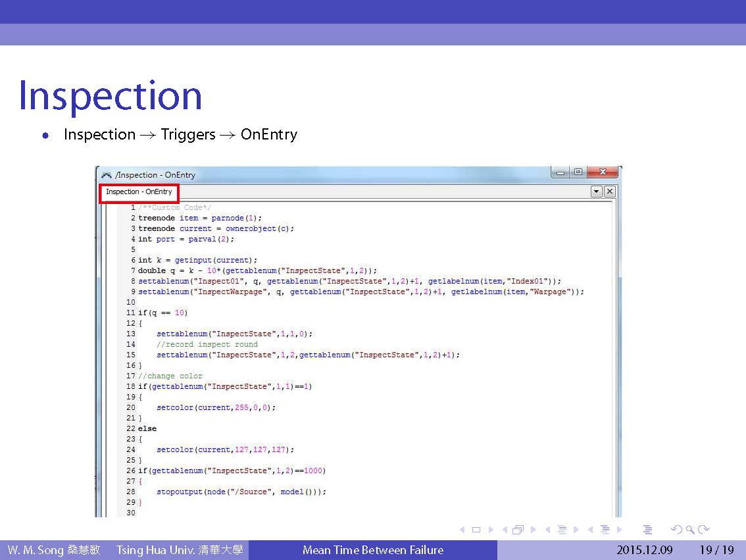This screenshot has width=746, height=560.
Task: Click the frame (stacked pages) navigation icon
Action: (518, 530)
